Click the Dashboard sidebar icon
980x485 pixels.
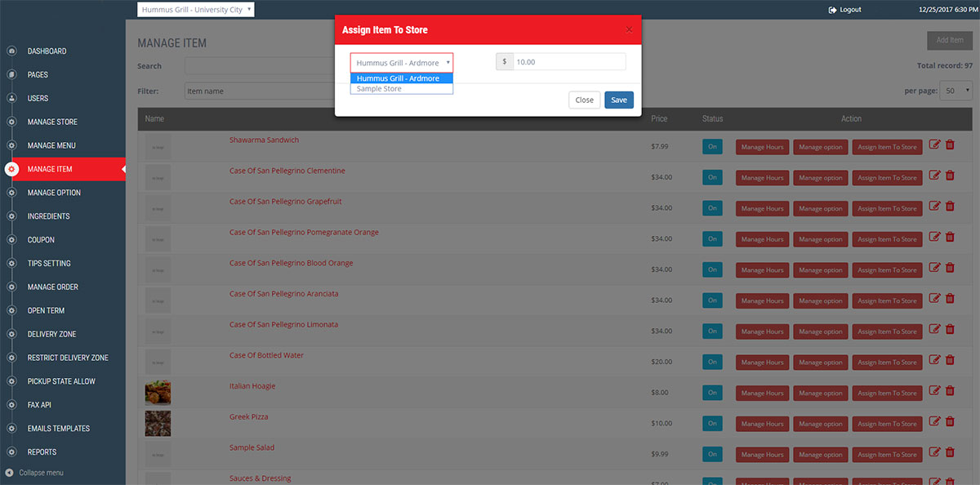click(11, 51)
